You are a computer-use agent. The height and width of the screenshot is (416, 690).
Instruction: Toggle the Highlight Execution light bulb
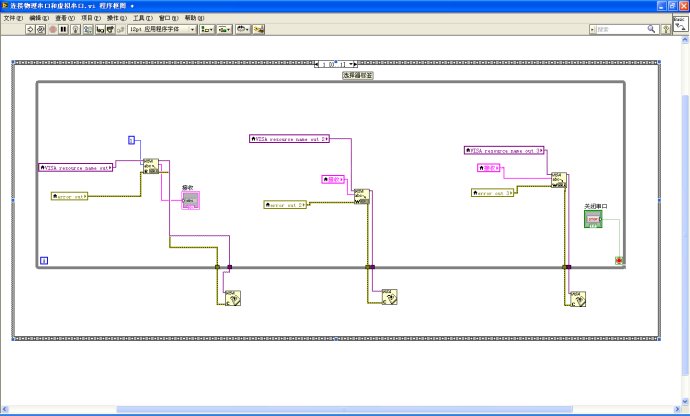click(x=76, y=30)
